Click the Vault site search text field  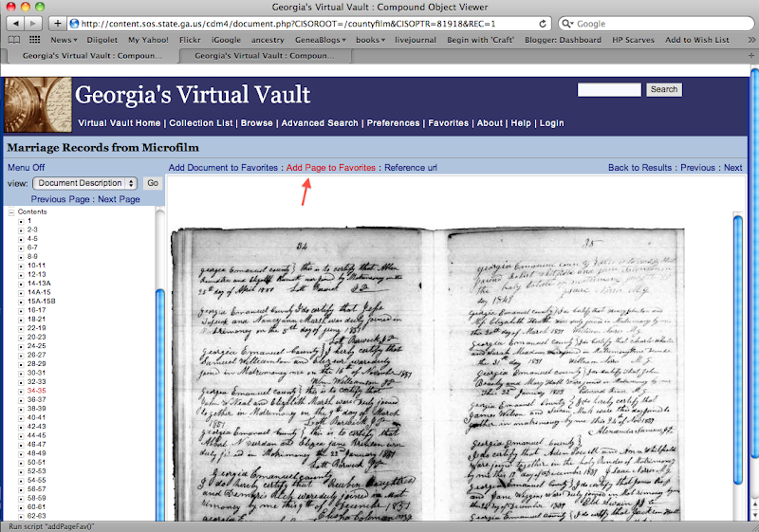[609, 90]
